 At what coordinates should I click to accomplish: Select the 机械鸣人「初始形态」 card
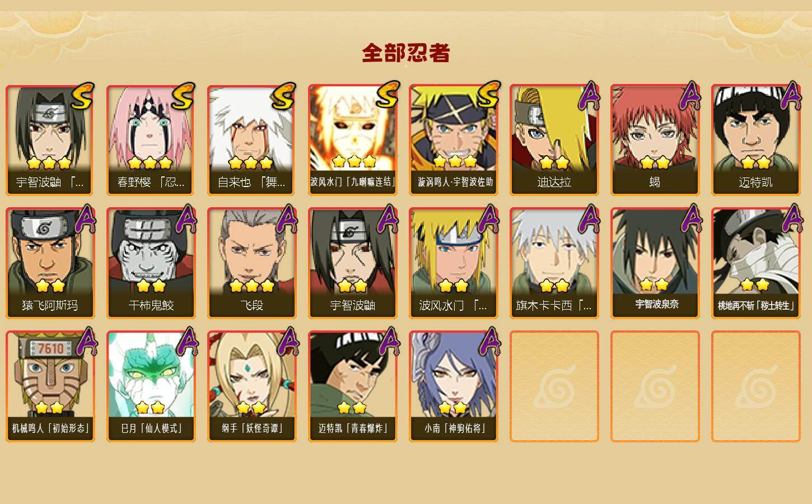tap(50, 386)
